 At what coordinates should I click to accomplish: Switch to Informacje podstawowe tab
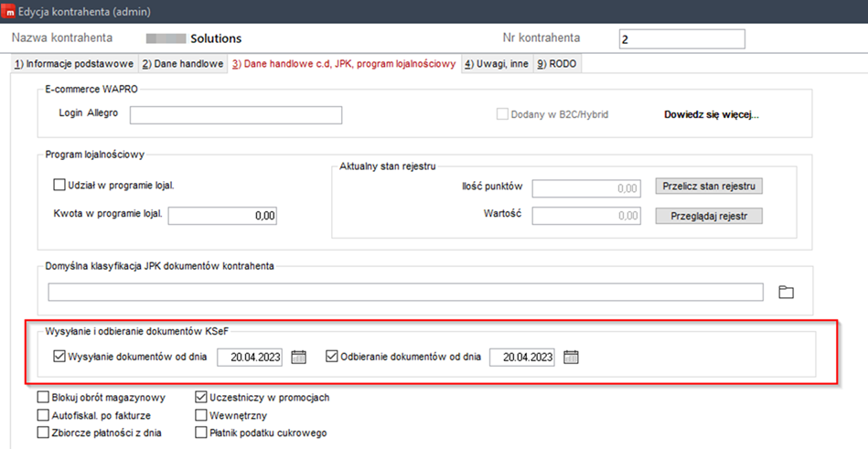pyautogui.click(x=74, y=64)
